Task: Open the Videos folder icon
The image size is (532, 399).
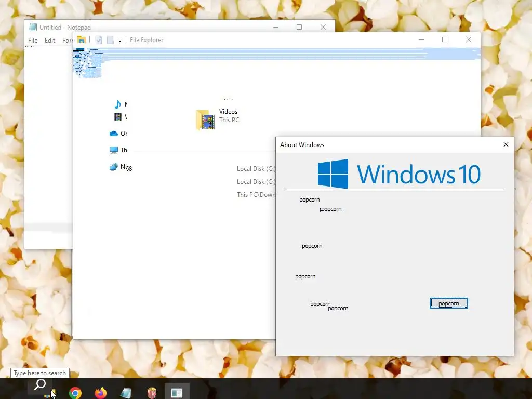Action: click(x=206, y=120)
